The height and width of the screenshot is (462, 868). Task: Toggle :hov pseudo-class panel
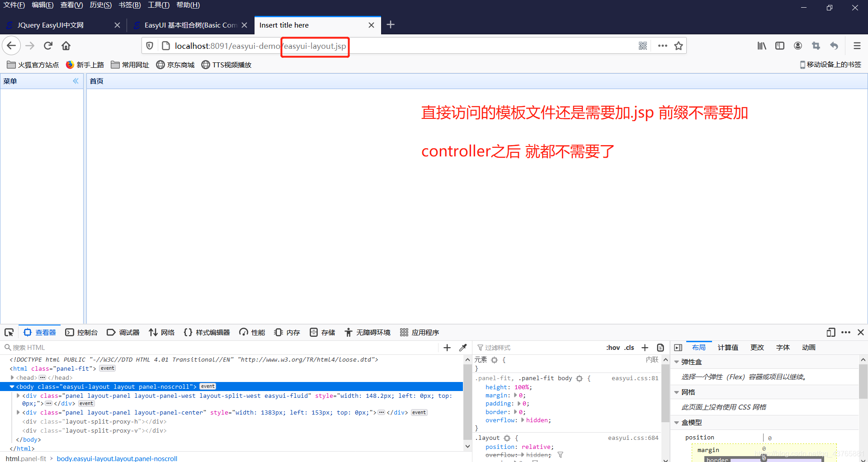[613, 348]
